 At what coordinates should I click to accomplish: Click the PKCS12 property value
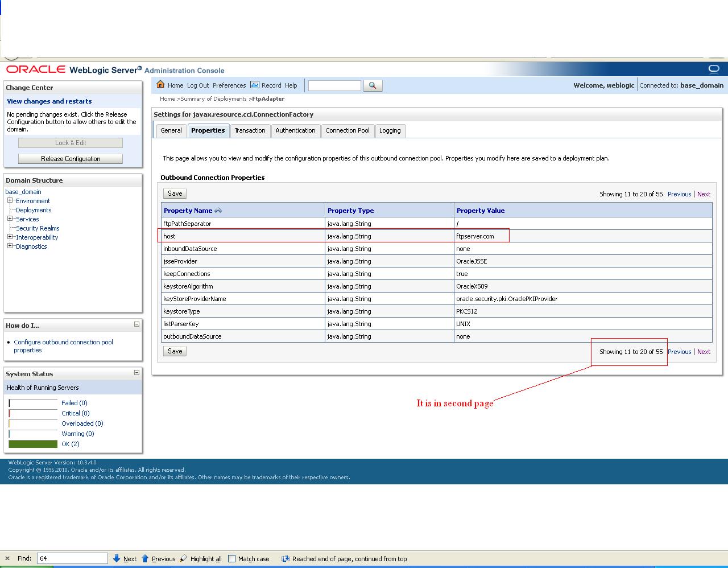point(466,311)
